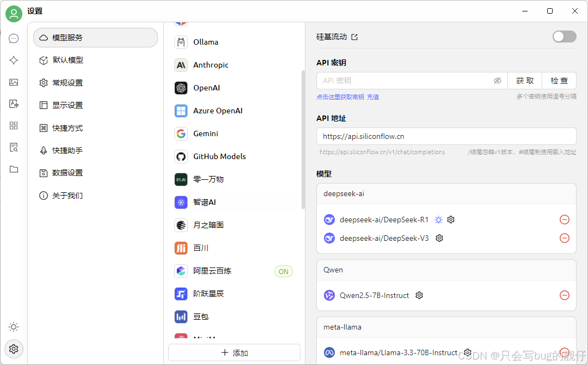Open the mini apps grid icon
Image resolution: width=588 pixels, height=365 pixels.
coord(14,126)
